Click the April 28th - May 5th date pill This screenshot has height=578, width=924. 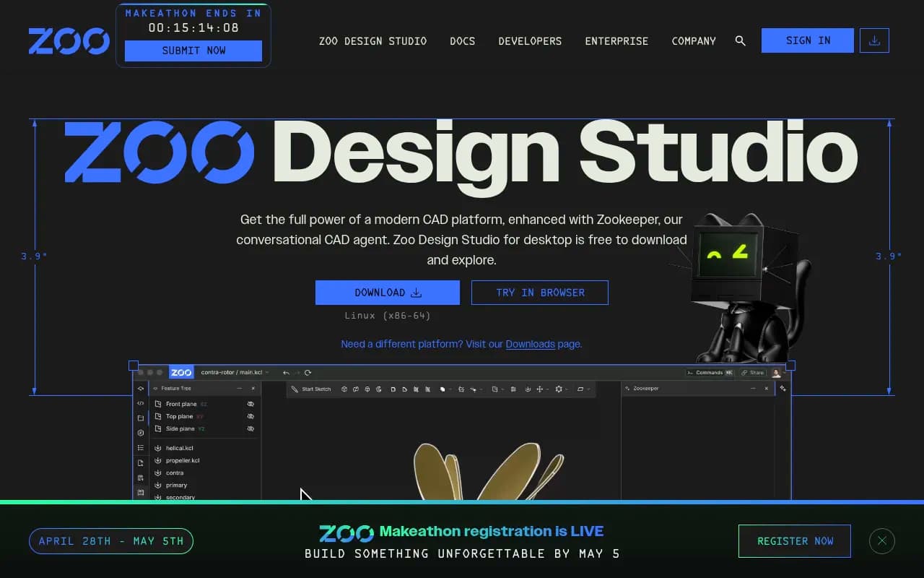click(x=111, y=540)
